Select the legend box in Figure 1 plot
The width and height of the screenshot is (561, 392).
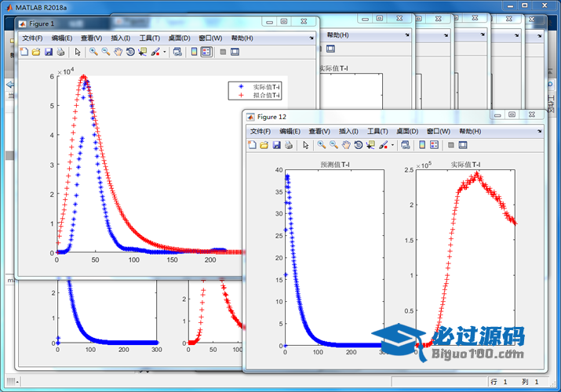254,90
